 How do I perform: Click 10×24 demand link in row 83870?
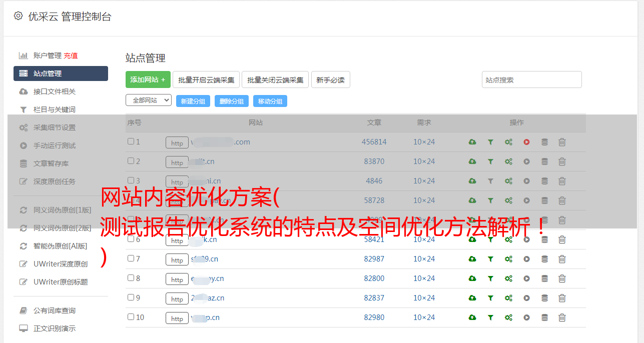point(424,161)
